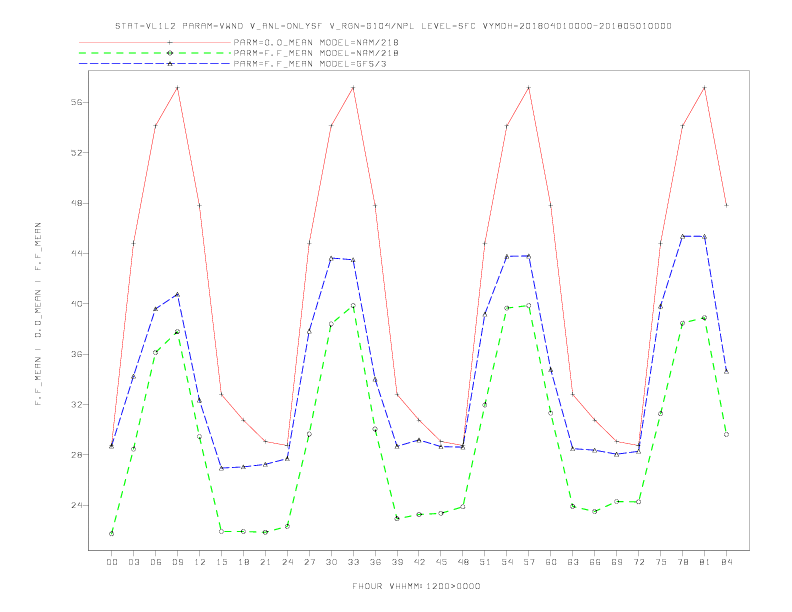The image size is (792, 612).
Task: Click x-axis forecast hour label 24
Action: (x=287, y=562)
